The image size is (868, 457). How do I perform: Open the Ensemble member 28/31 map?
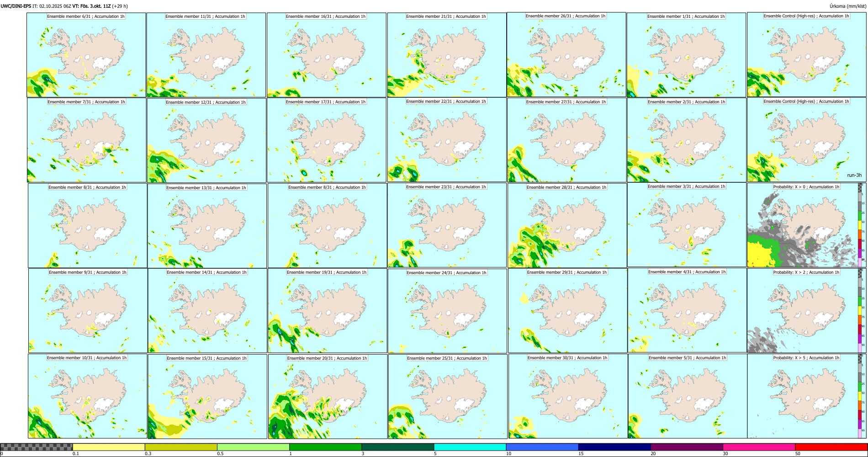tap(567, 226)
